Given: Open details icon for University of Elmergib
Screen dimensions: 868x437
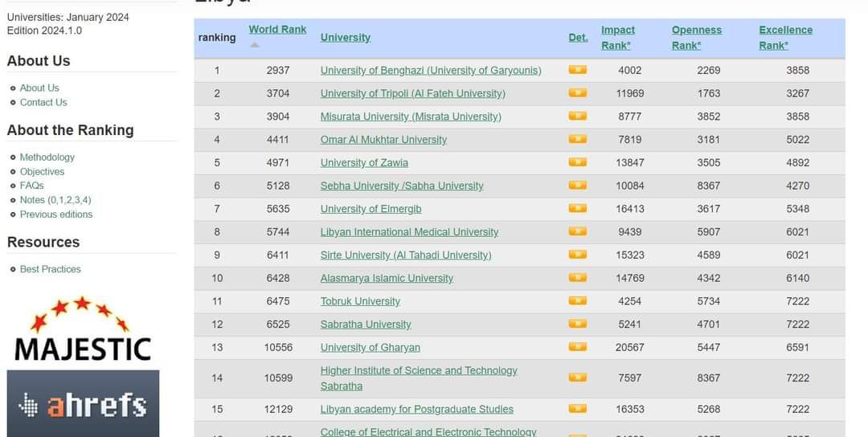Looking at the screenshot, I should 577,209.
